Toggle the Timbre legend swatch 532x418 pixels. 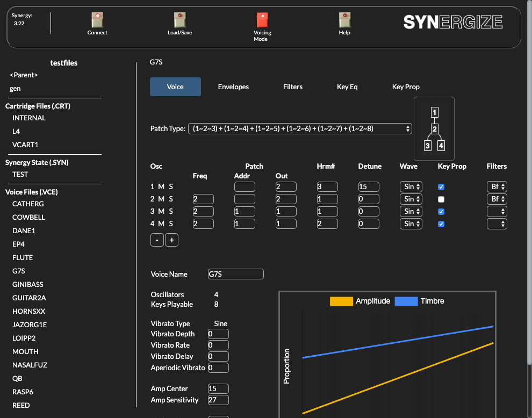tap(406, 301)
